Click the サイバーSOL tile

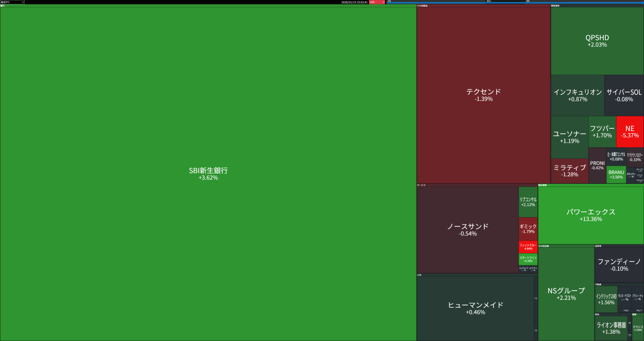(624, 95)
